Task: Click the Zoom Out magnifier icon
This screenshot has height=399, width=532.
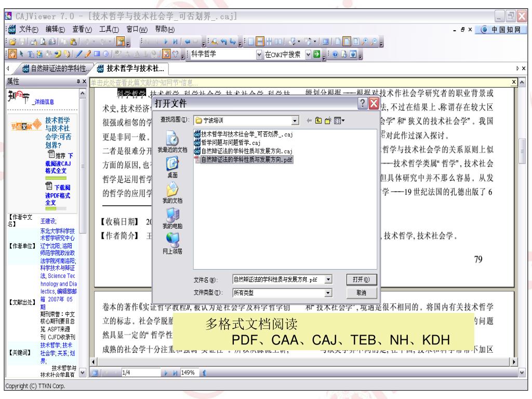Action: pyautogui.click(x=374, y=42)
